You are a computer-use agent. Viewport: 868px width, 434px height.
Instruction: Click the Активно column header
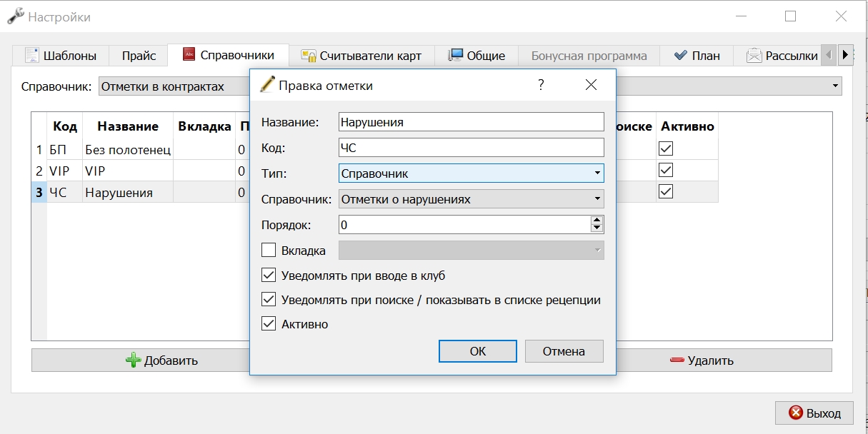click(687, 126)
